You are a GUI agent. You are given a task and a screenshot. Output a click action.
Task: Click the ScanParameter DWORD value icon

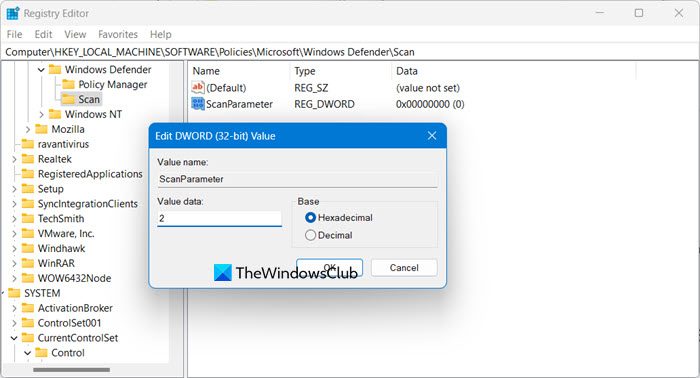click(x=197, y=104)
